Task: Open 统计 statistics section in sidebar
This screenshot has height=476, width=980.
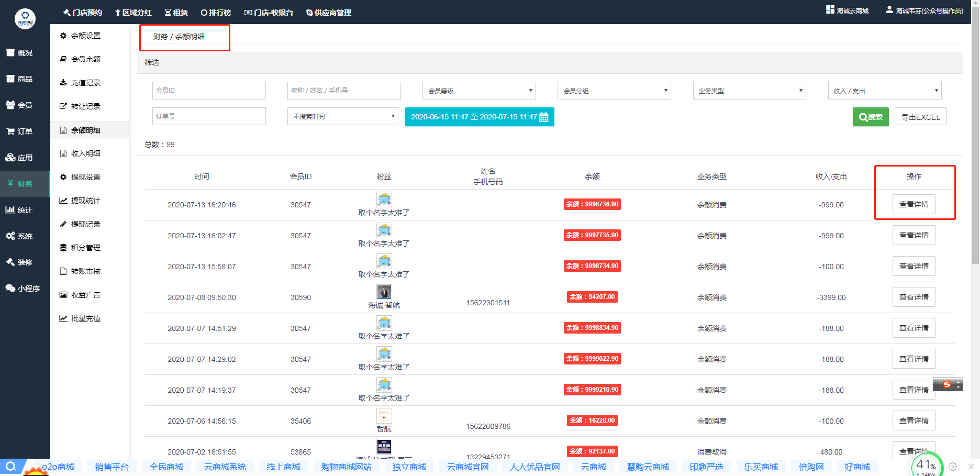Action: (19, 210)
